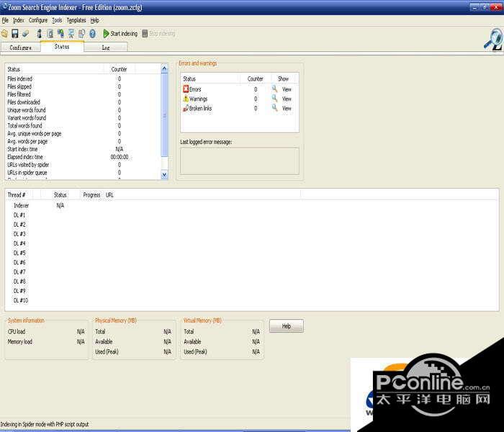
Task: Select the Files skipped row
Action: pos(83,86)
